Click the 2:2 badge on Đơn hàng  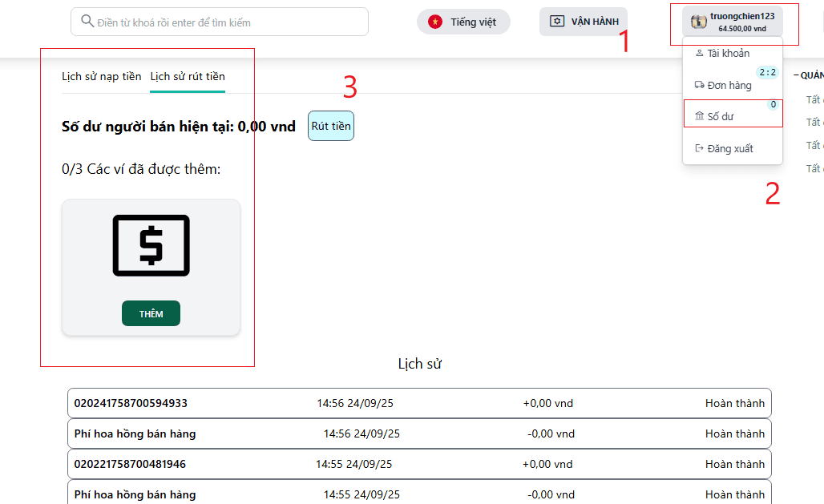(767, 73)
